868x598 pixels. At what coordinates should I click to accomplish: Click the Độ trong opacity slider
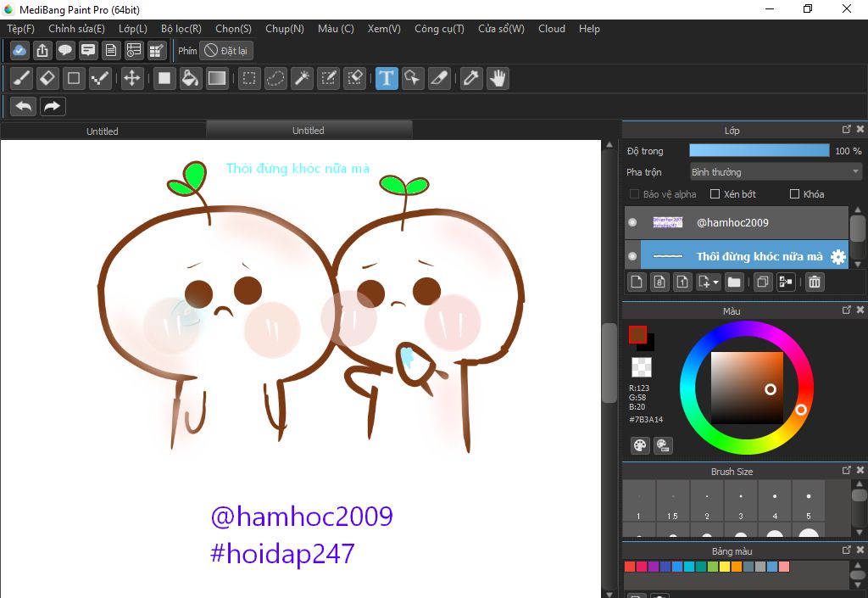pyautogui.click(x=759, y=151)
